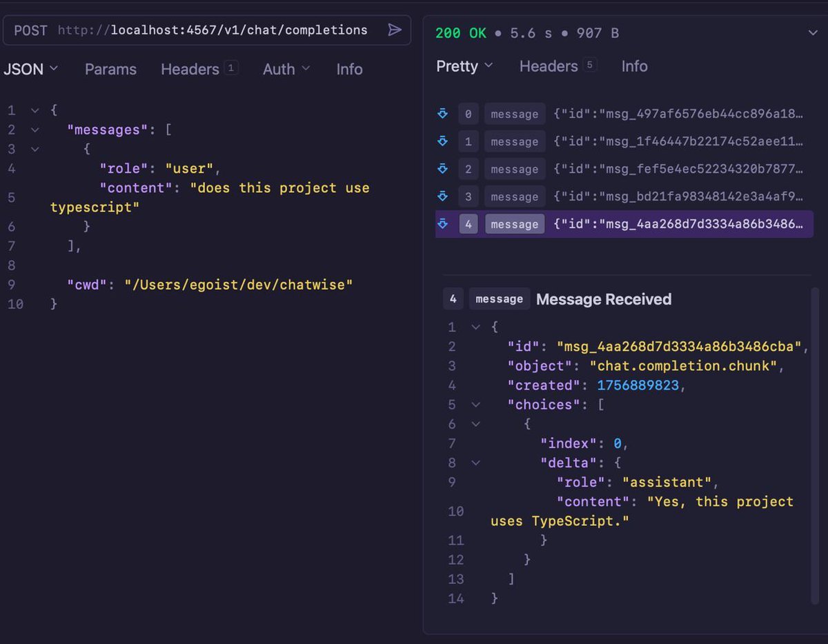
Task: Open the request Info tab
Action: tap(349, 69)
